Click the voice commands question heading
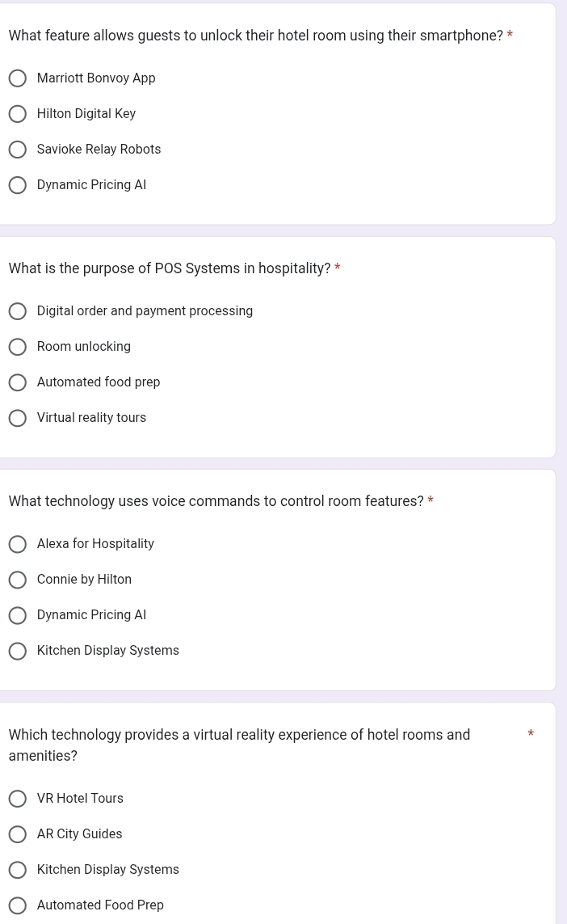This screenshot has width=567, height=924. [x=216, y=501]
